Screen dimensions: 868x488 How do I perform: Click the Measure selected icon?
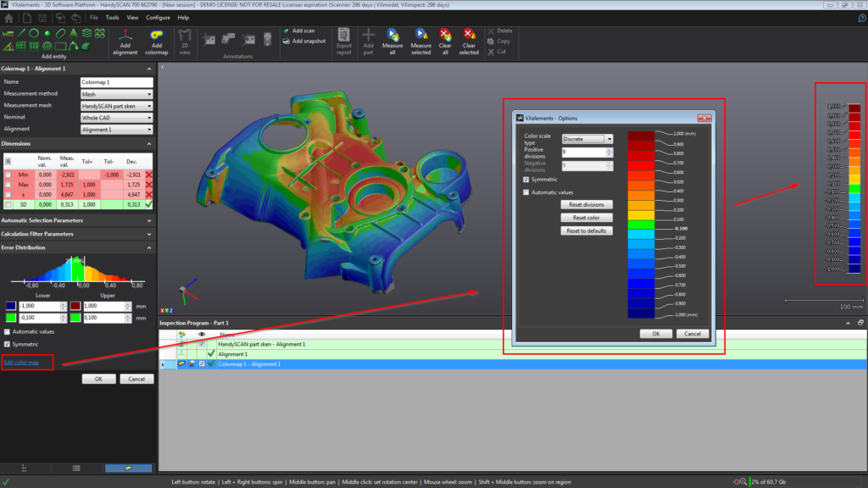pyautogui.click(x=420, y=35)
